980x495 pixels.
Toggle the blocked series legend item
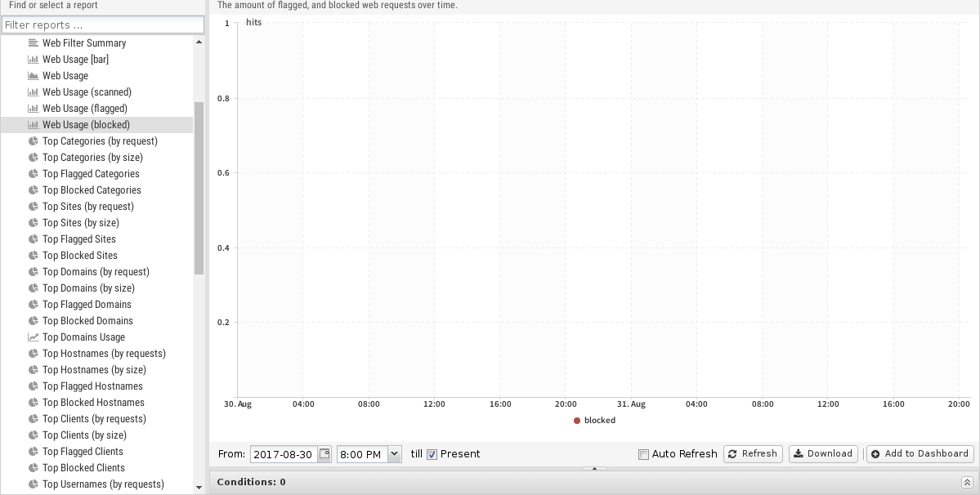pyautogui.click(x=594, y=421)
